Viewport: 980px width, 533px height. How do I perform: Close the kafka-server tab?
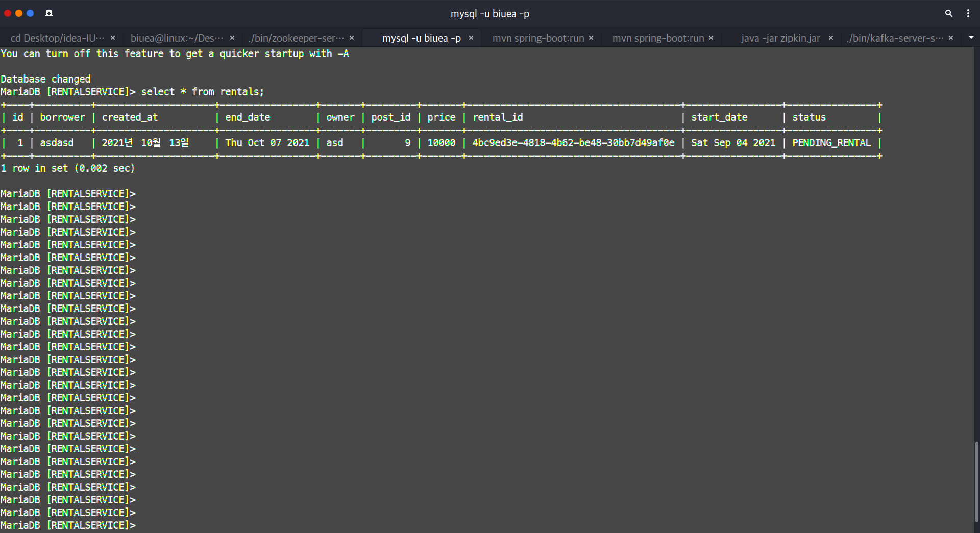(951, 38)
